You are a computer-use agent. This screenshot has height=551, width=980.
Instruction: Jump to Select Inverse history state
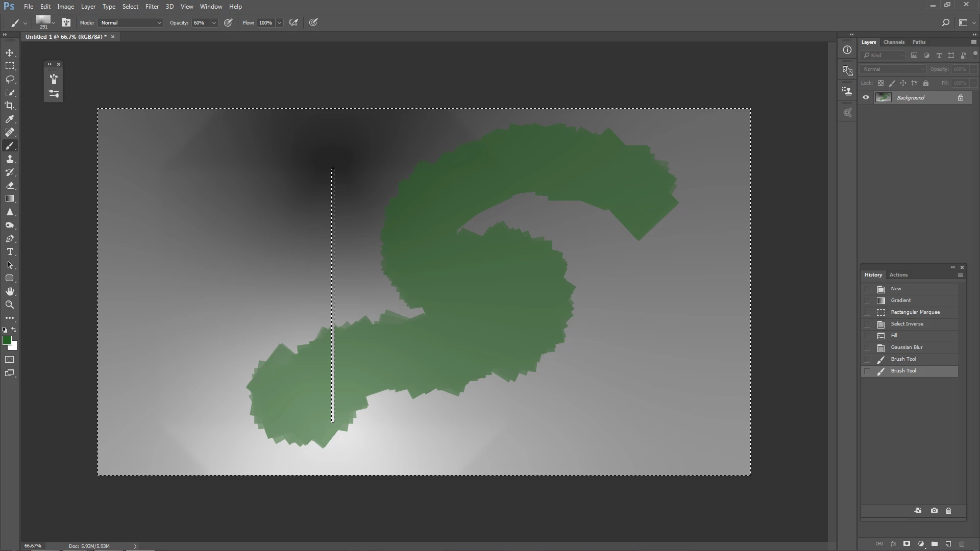click(907, 324)
